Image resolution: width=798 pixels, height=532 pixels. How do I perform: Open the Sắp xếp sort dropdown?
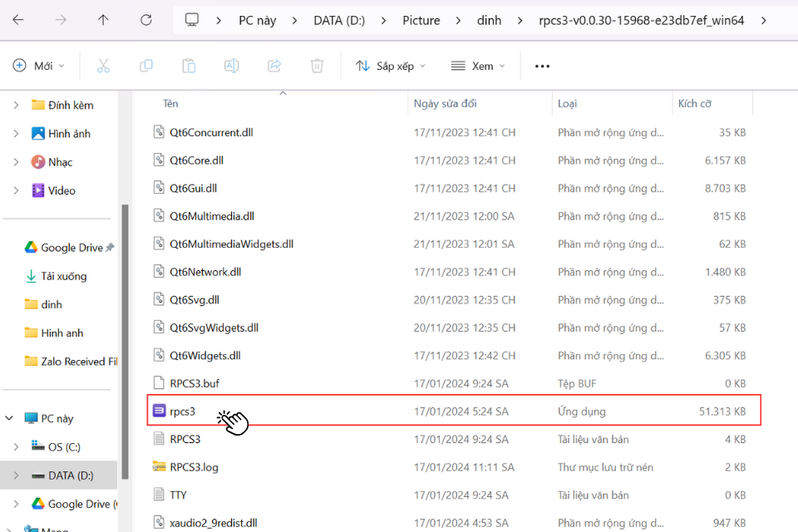click(391, 66)
